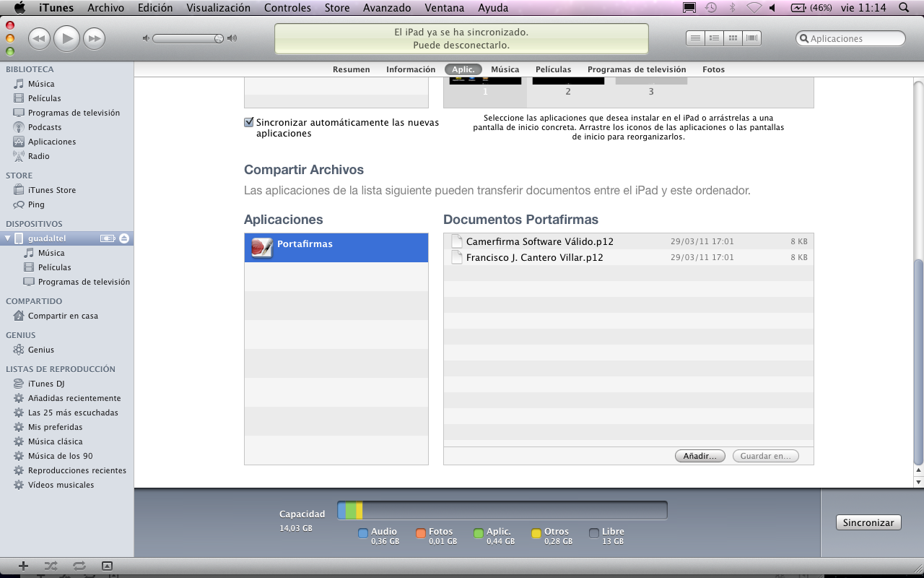Select Camerfirma Software Válido.p12 file
Screen dimensions: 924x578
click(629, 241)
